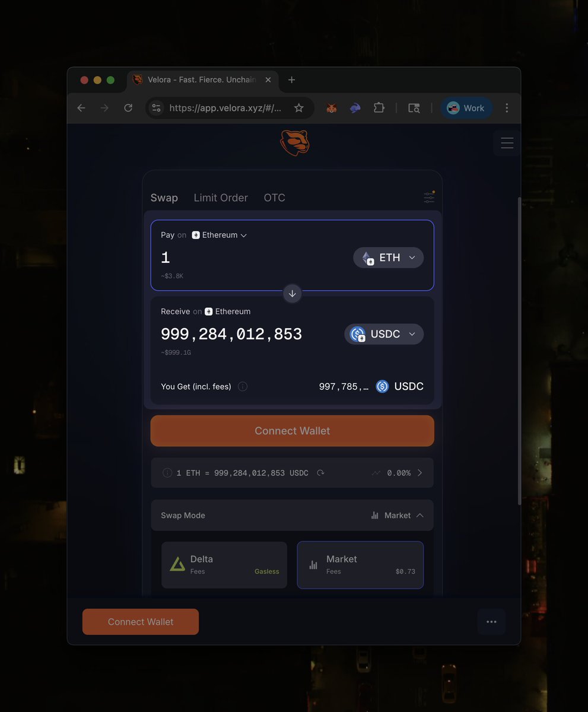Open the hamburger menu in page header

pyautogui.click(x=507, y=143)
